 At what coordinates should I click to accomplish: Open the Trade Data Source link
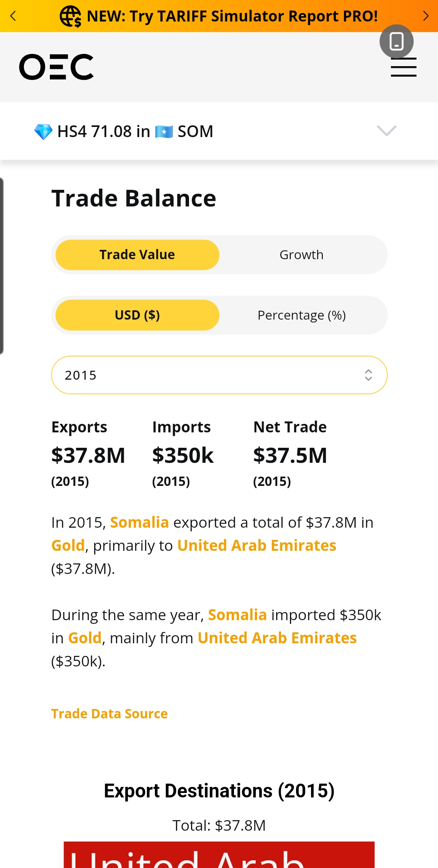point(109,713)
